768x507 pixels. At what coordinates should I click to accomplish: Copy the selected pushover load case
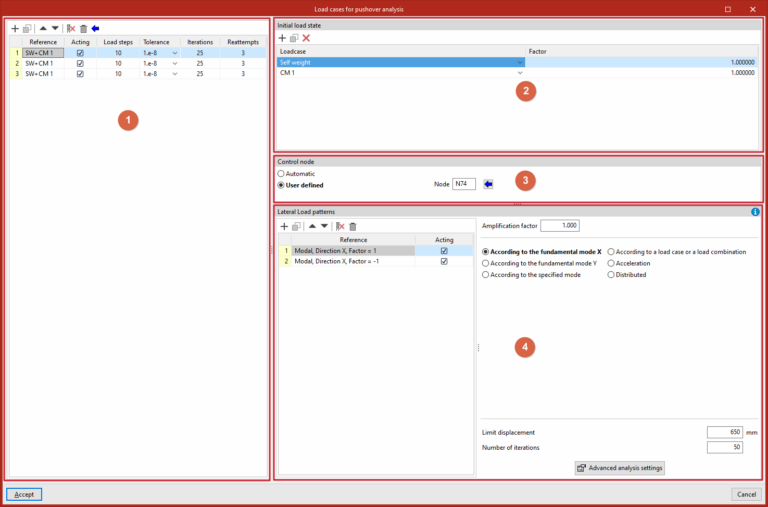pos(27,29)
